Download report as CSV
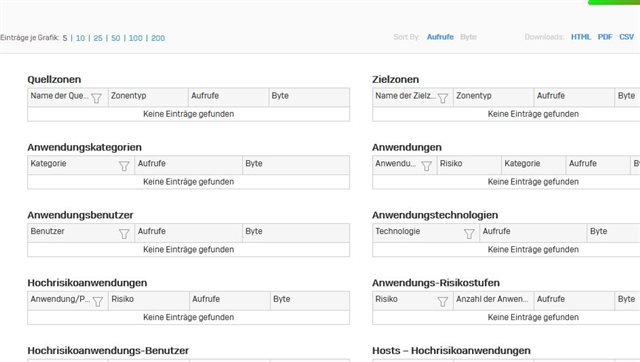 coord(627,37)
